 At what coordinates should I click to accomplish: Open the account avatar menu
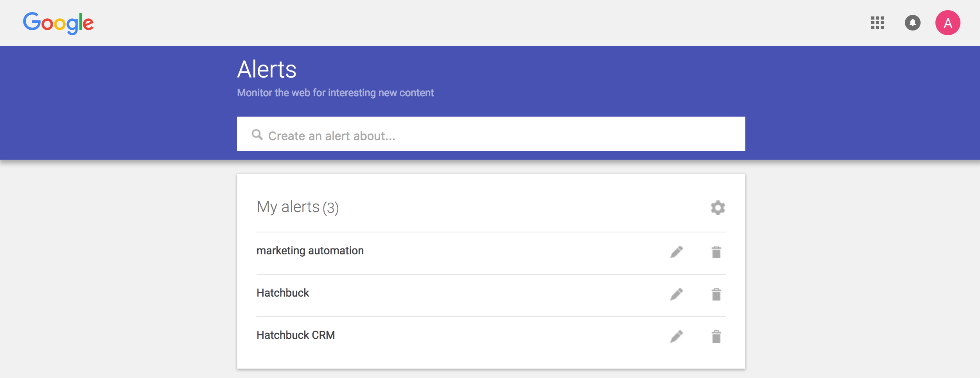(948, 23)
